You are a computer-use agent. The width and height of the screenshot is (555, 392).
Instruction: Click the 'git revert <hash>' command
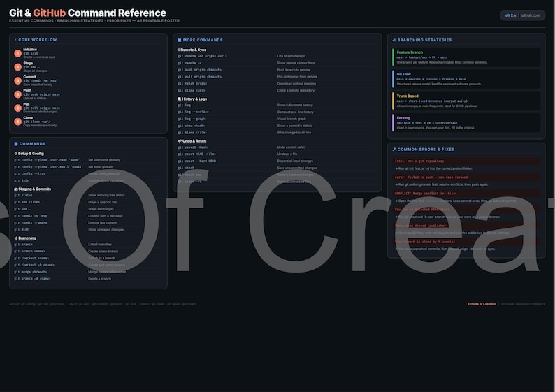pyautogui.click(x=193, y=147)
